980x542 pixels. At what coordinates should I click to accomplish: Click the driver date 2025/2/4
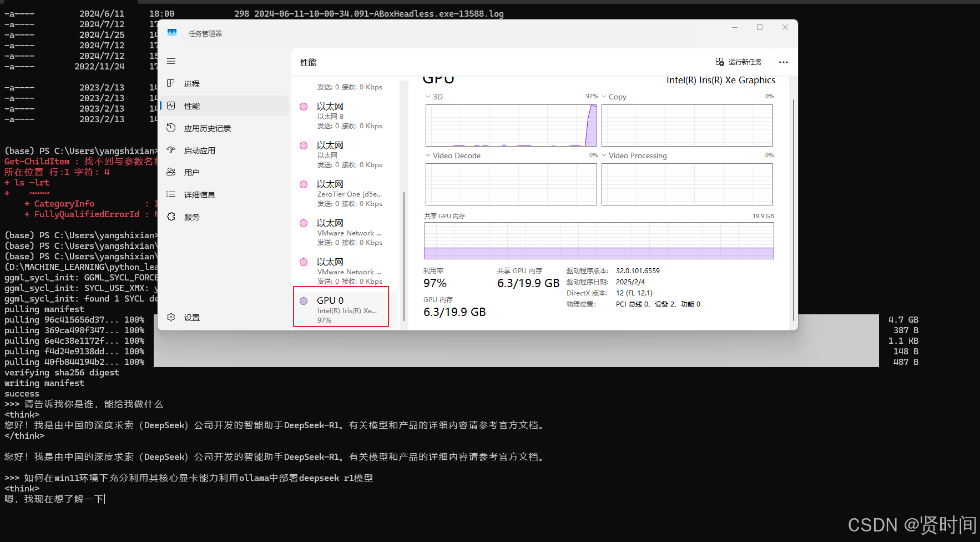point(630,282)
